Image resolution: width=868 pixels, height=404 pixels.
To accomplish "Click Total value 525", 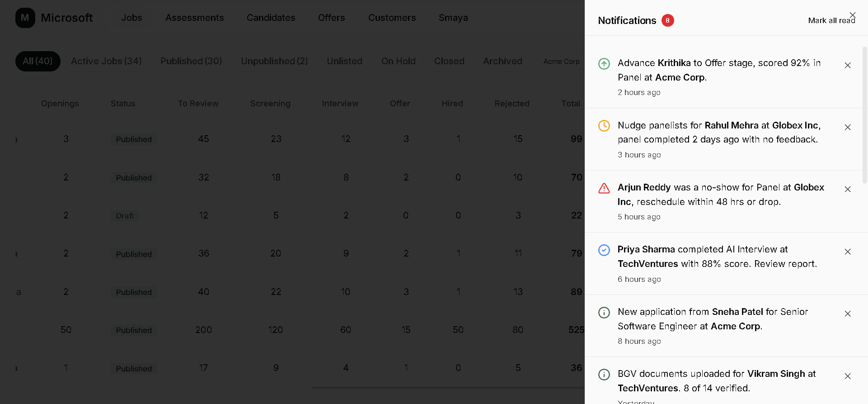I will 576,330.
